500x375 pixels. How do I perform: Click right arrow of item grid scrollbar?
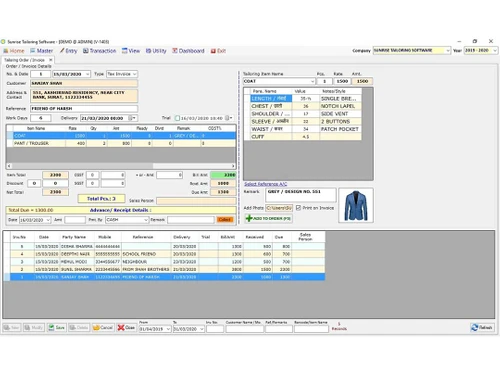click(233, 166)
